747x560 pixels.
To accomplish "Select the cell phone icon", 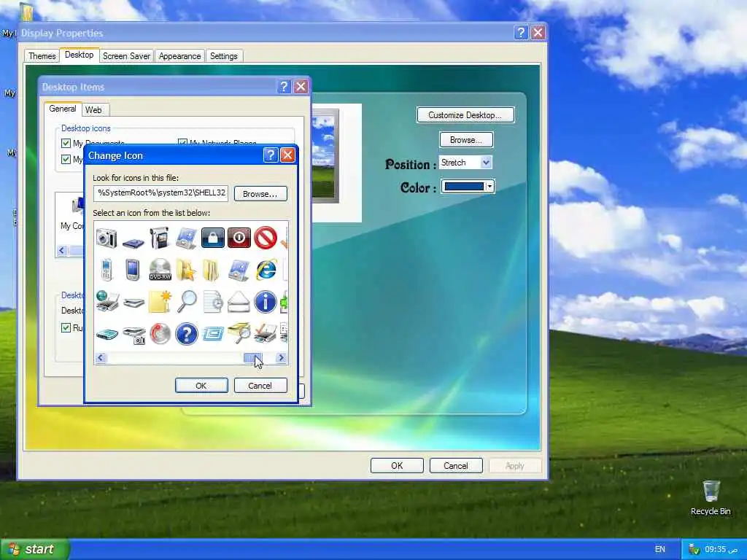I will (107, 270).
